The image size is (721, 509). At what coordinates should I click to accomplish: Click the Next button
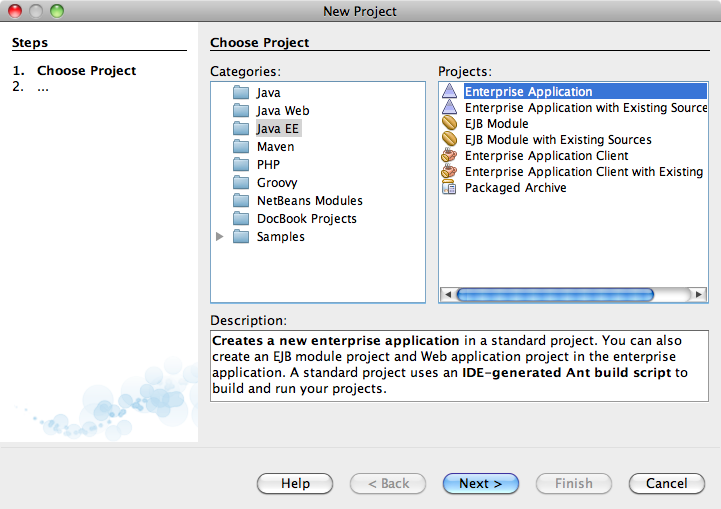click(481, 483)
